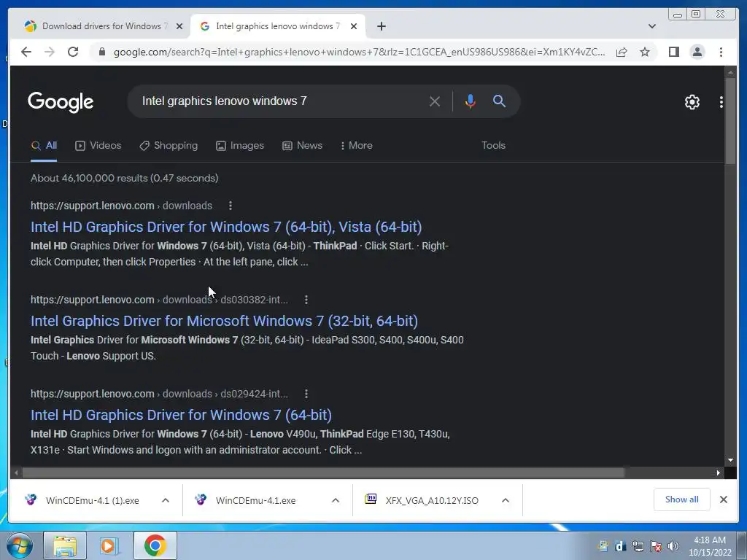This screenshot has width=747, height=560.
Task: Click the page scroll-down arrow
Action: [x=731, y=460]
